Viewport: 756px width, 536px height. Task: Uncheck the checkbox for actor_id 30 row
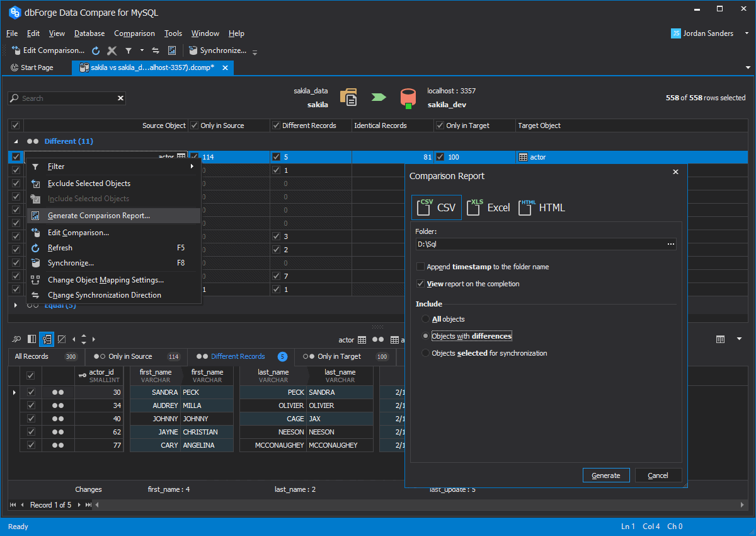click(x=30, y=392)
